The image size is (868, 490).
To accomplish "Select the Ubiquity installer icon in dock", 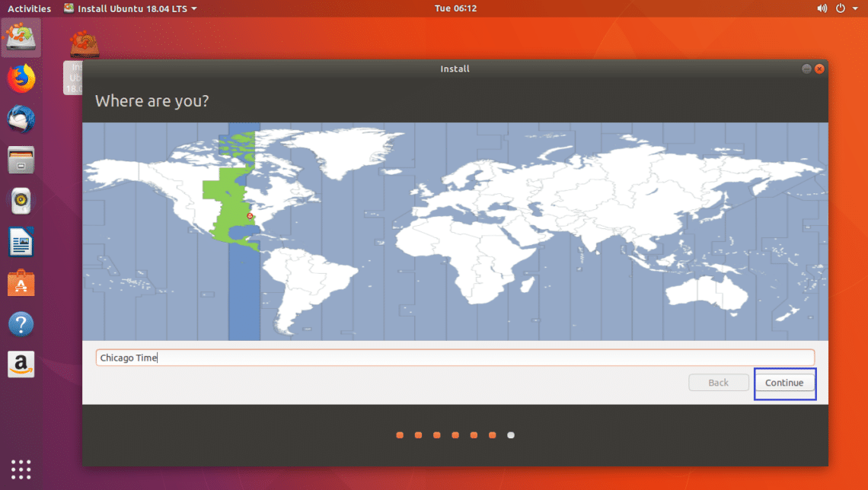I will 21,37.
